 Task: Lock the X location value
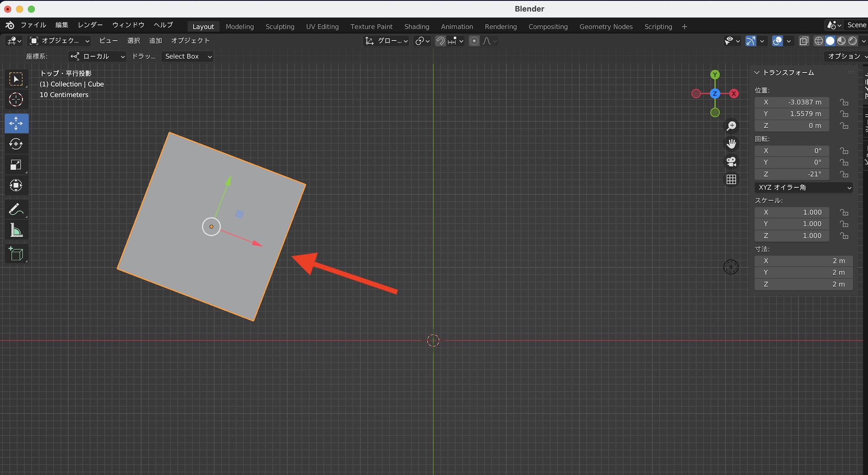(x=844, y=102)
